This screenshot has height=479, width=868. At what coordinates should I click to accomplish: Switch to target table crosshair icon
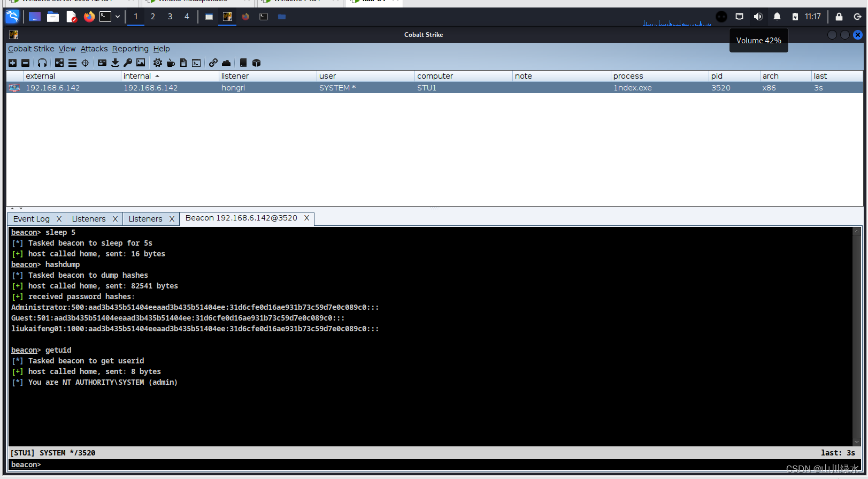(85, 63)
